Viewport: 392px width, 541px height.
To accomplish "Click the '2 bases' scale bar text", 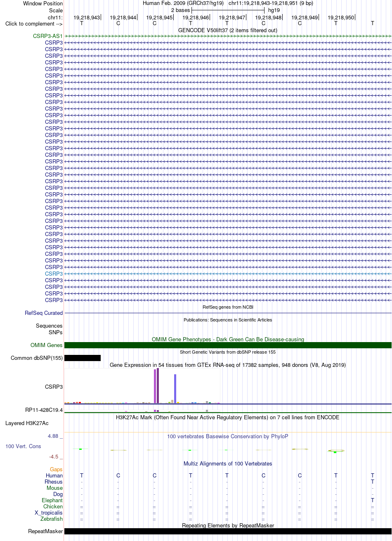I will tap(180, 10).
